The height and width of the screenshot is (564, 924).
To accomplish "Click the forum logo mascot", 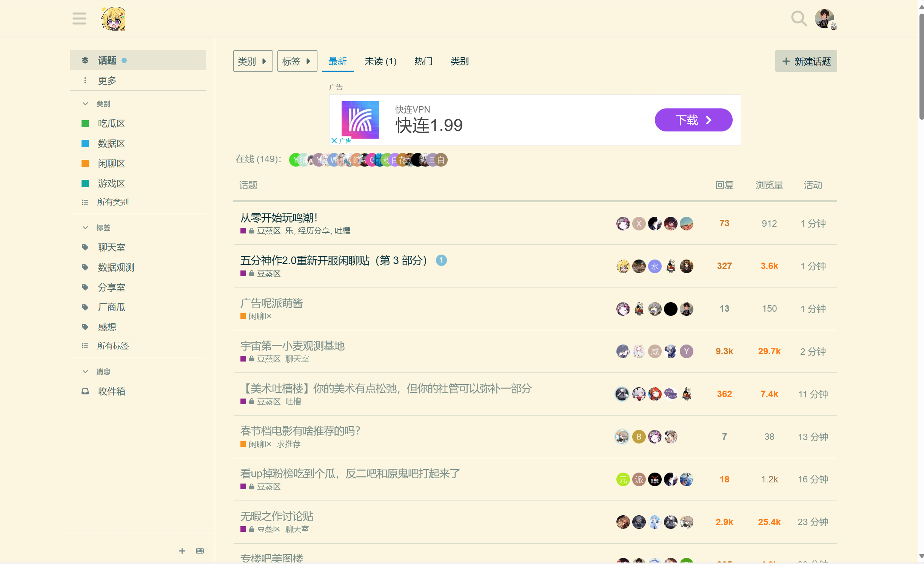I will coord(113,19).
